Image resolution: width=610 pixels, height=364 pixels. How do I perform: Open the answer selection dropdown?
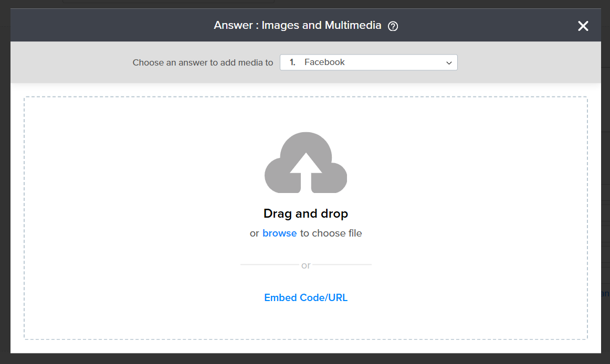tap(369, 62)
